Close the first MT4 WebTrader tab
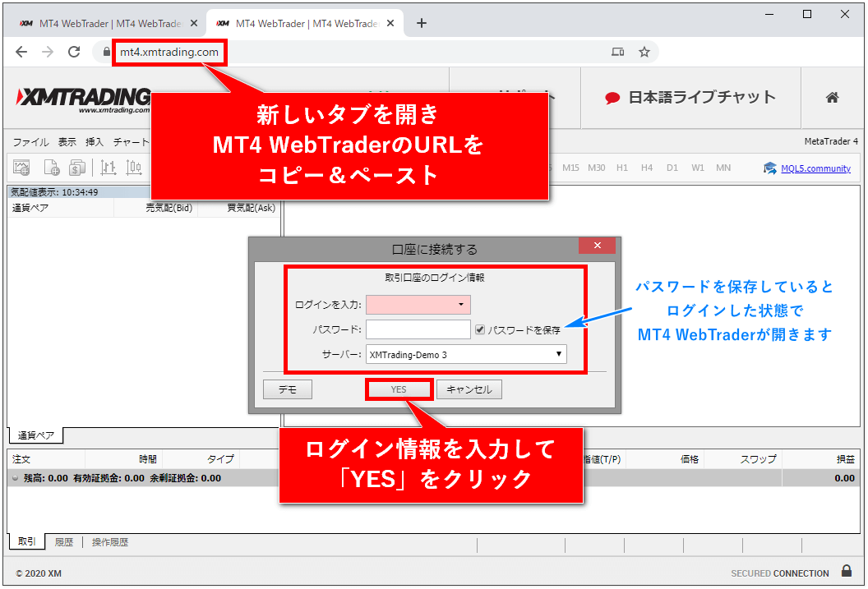This screenshot has height=589, width=868. (194, 23)
